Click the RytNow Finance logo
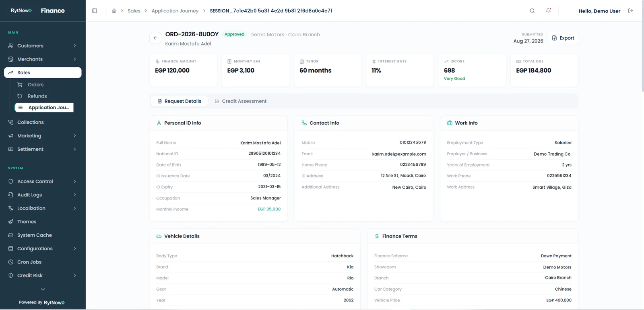 click(x=37, y=10)
